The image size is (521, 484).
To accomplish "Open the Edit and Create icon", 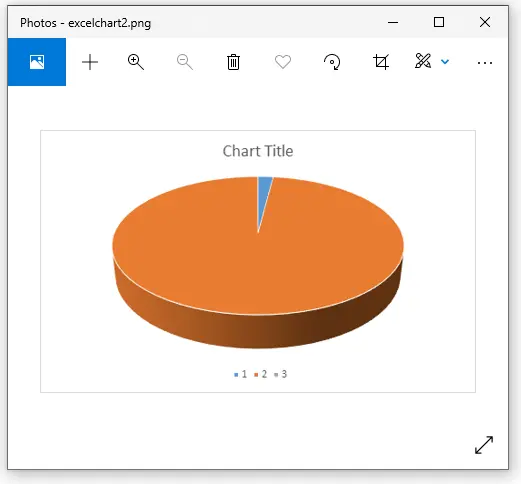I will point(423,61).
